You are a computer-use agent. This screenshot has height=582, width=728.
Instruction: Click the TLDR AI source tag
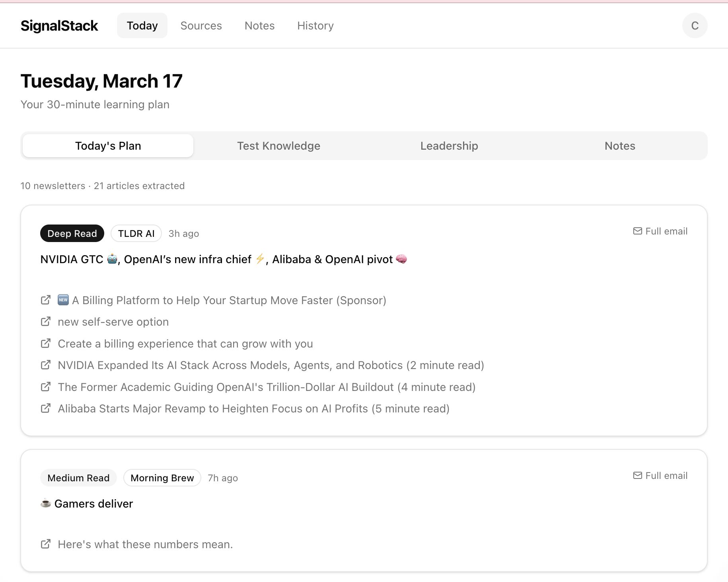coord(136,233)
